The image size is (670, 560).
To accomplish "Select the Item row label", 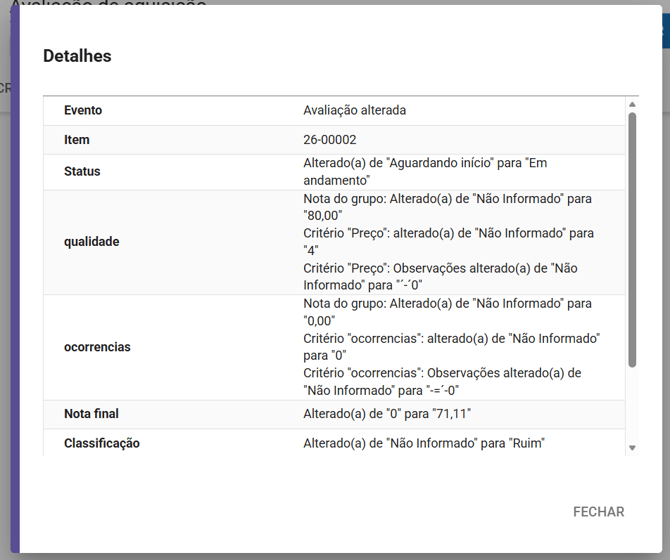I will point(77,140).
